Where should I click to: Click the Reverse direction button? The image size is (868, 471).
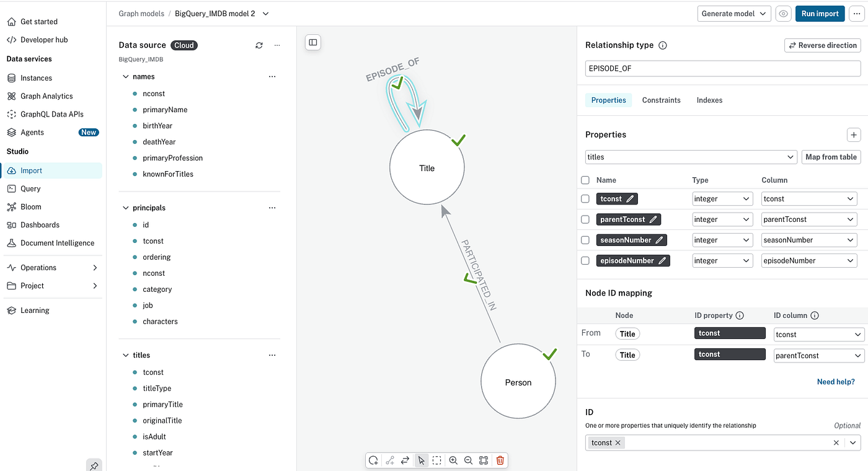pos(823,45)
